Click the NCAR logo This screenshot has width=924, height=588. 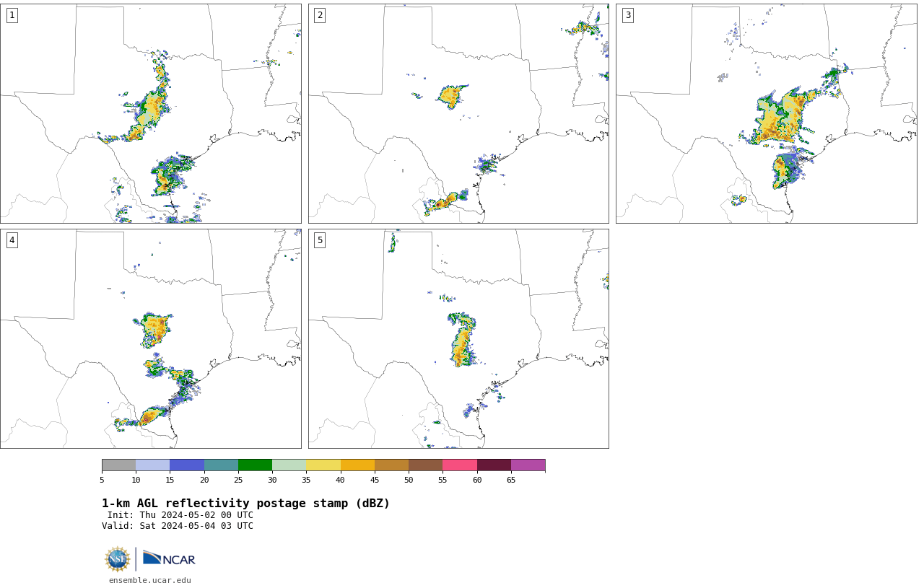tap(169, 558)
